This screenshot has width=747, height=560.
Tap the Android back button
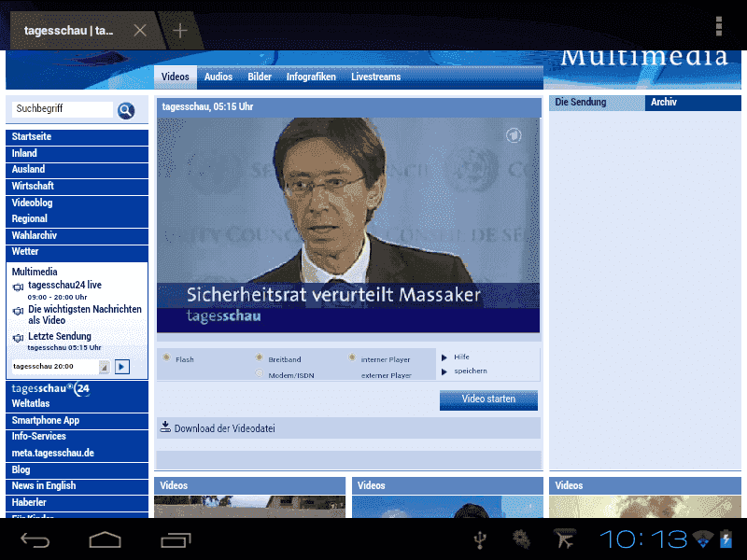point(35,540)
